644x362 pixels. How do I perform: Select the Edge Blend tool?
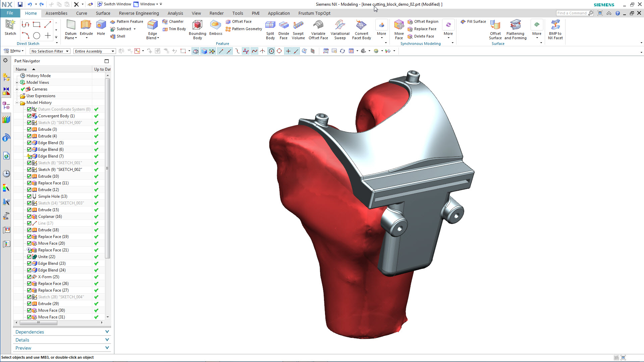tap(153, 25)
